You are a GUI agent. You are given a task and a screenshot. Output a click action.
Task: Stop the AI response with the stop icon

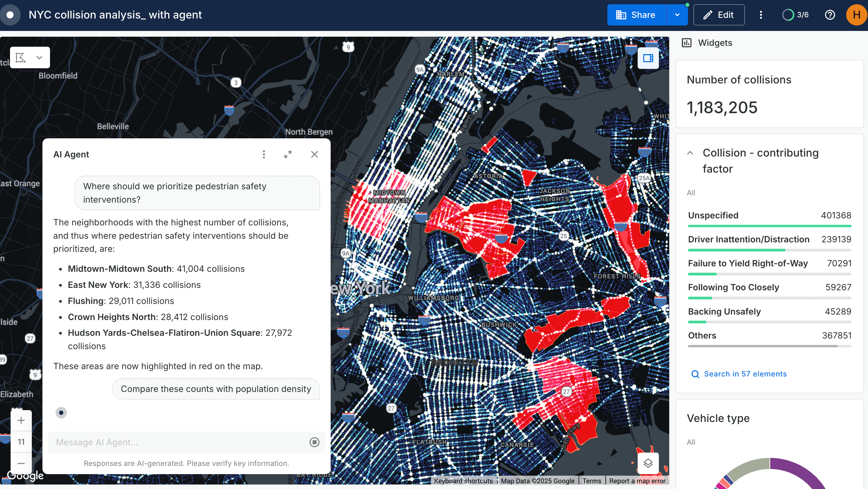pos(314,442)
